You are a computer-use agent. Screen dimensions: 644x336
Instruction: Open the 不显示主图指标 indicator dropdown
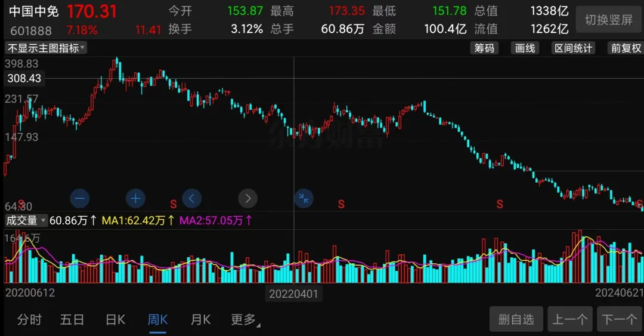pyautogui.click(x=45, y=48)
